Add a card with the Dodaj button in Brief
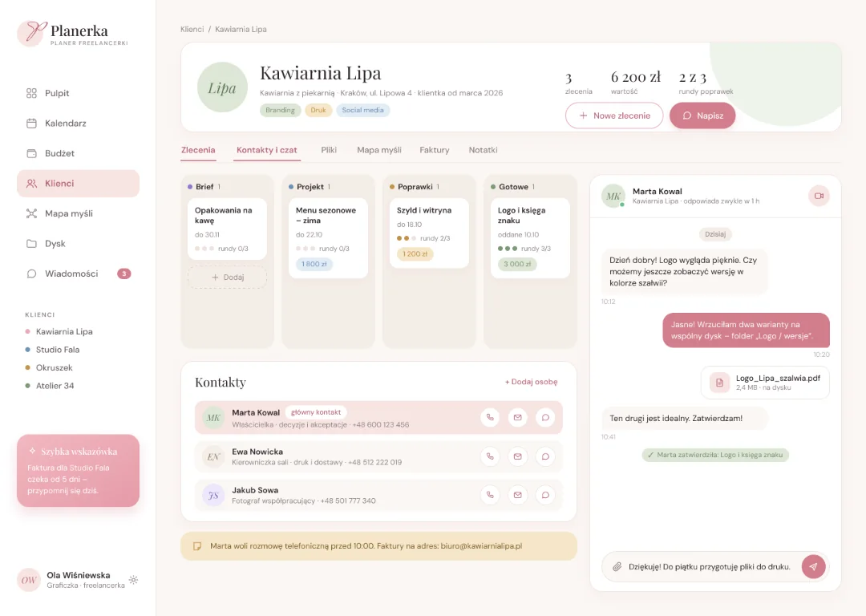 click(227, 278)
